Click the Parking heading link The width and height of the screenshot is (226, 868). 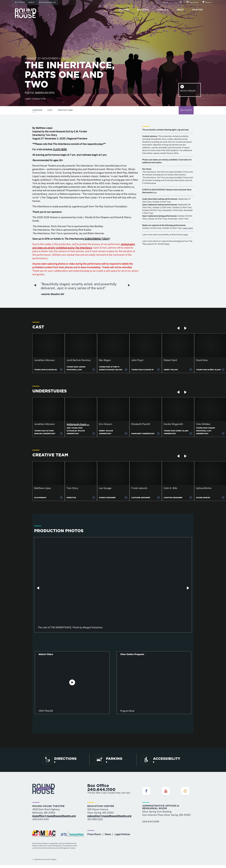pyautogui.click(x=114, y=758)
